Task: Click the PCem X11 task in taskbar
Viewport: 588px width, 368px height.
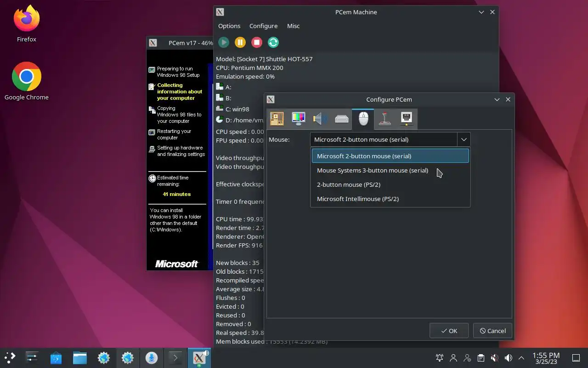Action: [199, 357]
